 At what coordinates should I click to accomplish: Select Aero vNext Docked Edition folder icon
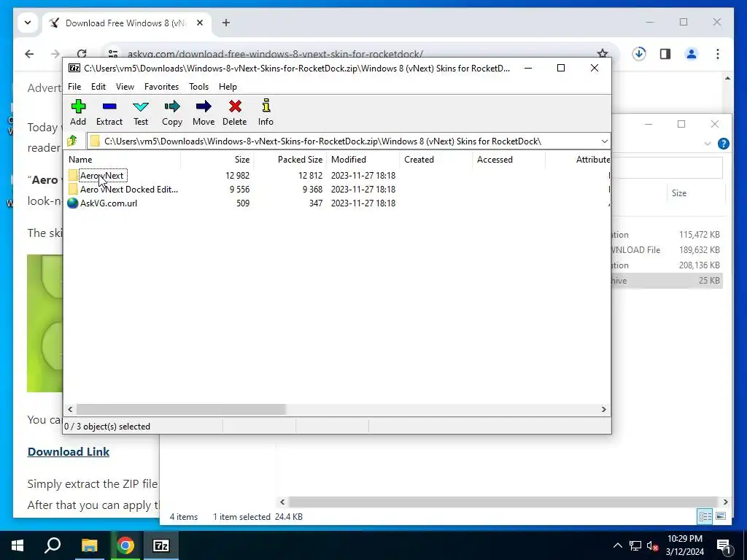click(x=73, y=190)
